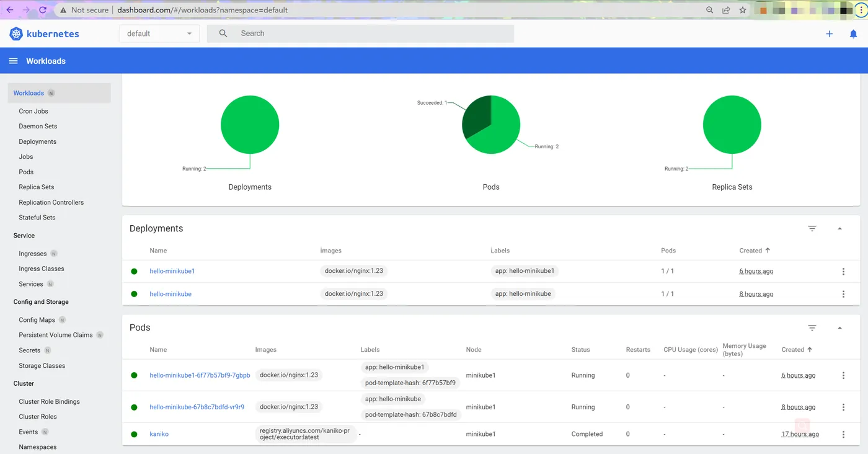The image size is (868, 454).
Task: Open Cron Jobs in sidebar
Action: [x=33, y=111]
